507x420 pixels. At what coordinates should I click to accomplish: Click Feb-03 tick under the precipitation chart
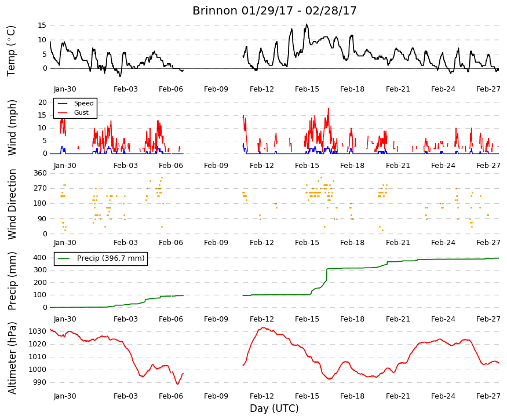[x=126, y=319]
